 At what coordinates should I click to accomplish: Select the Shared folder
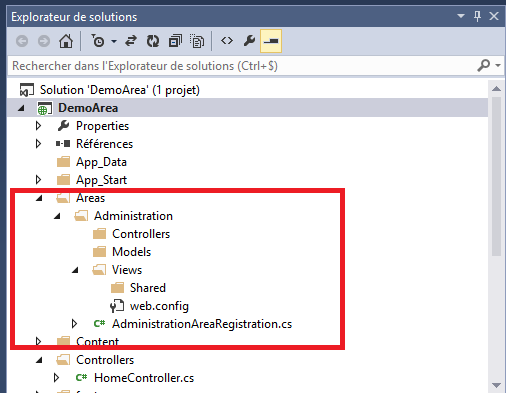(148, 288)
